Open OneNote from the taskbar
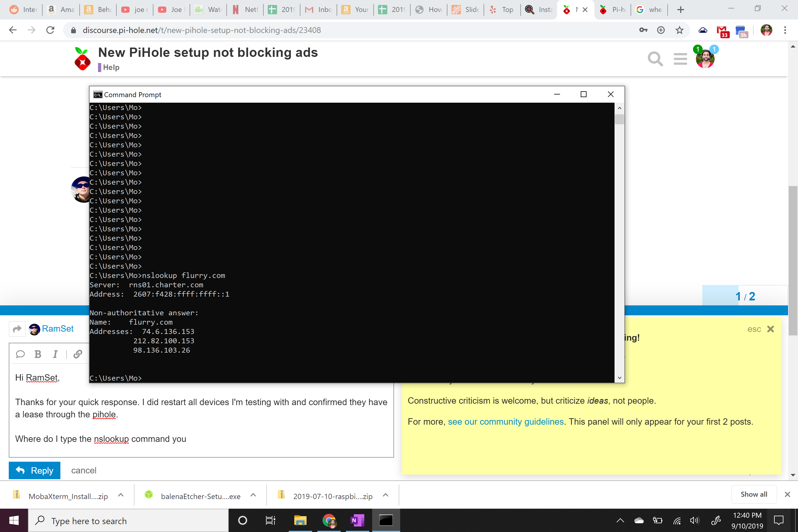The image size is (798, 532). click(x=357, y=520)
